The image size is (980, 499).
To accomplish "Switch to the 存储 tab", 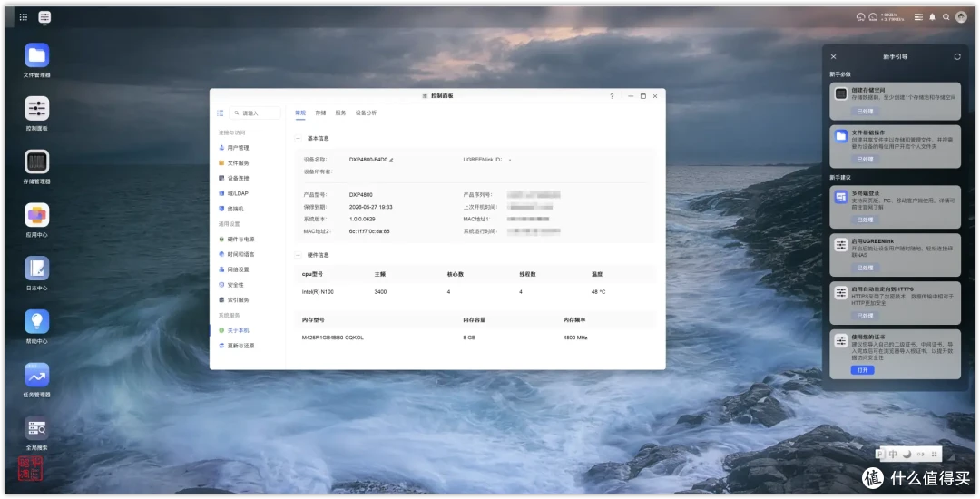I will (320, 113).
